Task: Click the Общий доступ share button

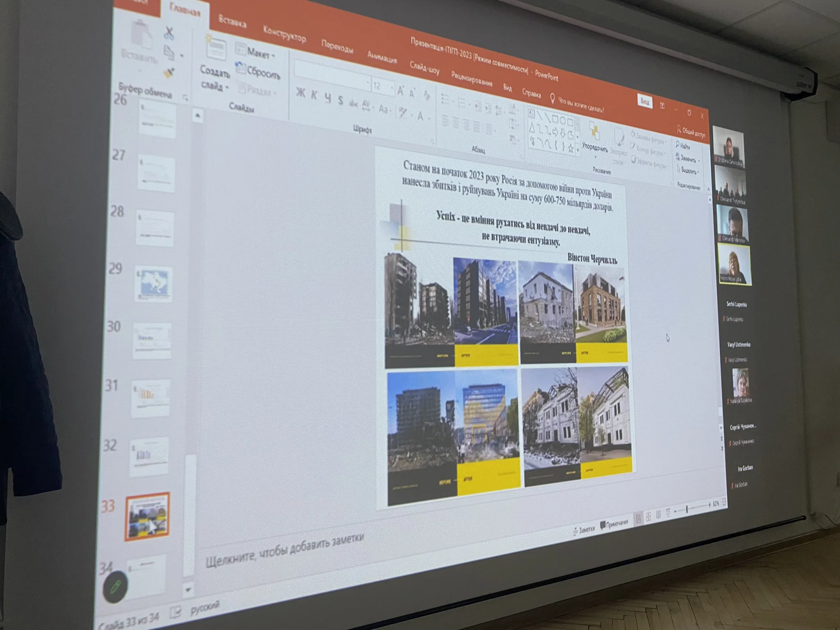Action: (x=691, y=132)
